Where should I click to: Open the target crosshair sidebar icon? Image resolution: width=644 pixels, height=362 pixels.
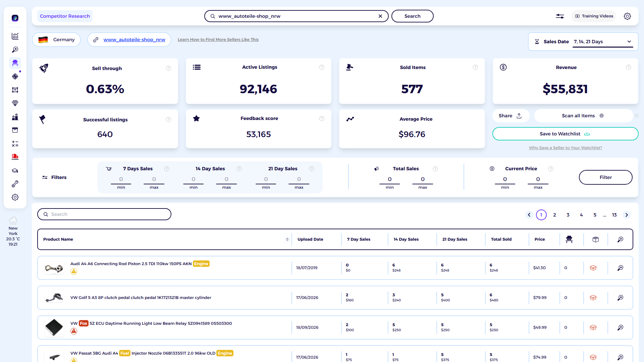point(15,76)
